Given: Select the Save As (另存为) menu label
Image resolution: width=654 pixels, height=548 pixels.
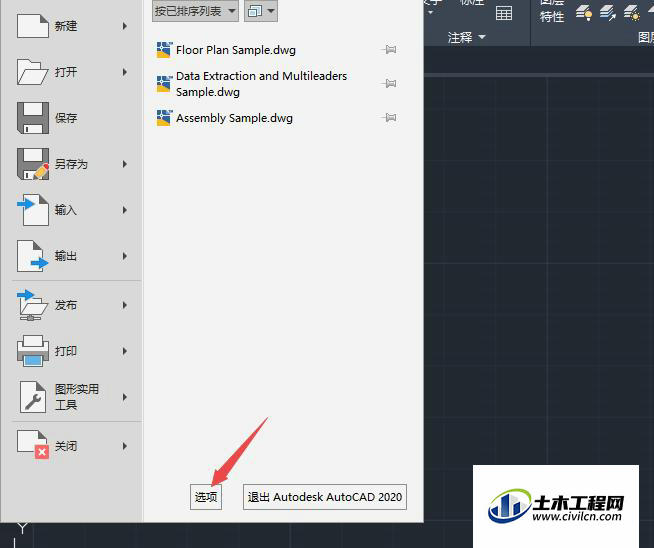Looking at the screenshot, I should pyautogui.click(x=71, y=164).
